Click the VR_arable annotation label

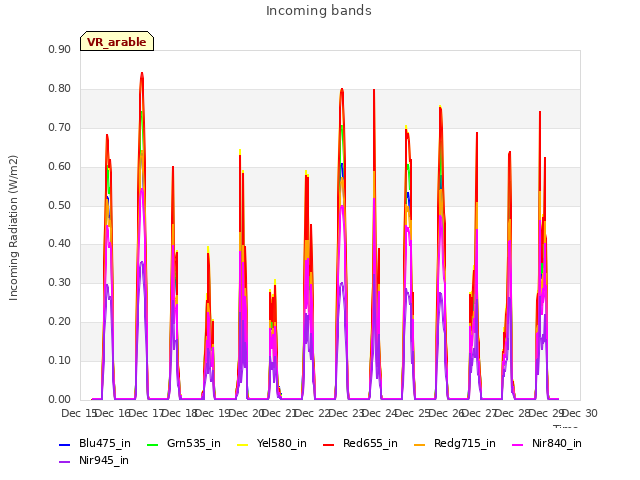117,41
